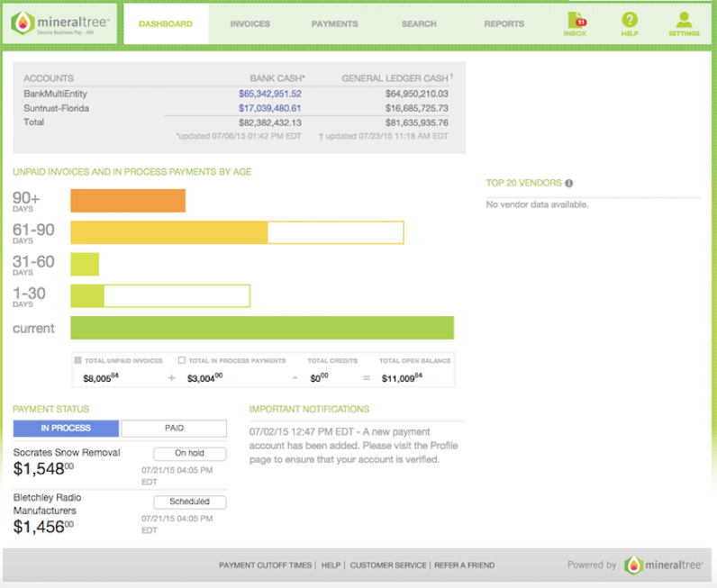Image resolution: width=717 pixels, height=588 pixels.
Task: Switch to the Dashboard tab
Action: tap(166, 23)
